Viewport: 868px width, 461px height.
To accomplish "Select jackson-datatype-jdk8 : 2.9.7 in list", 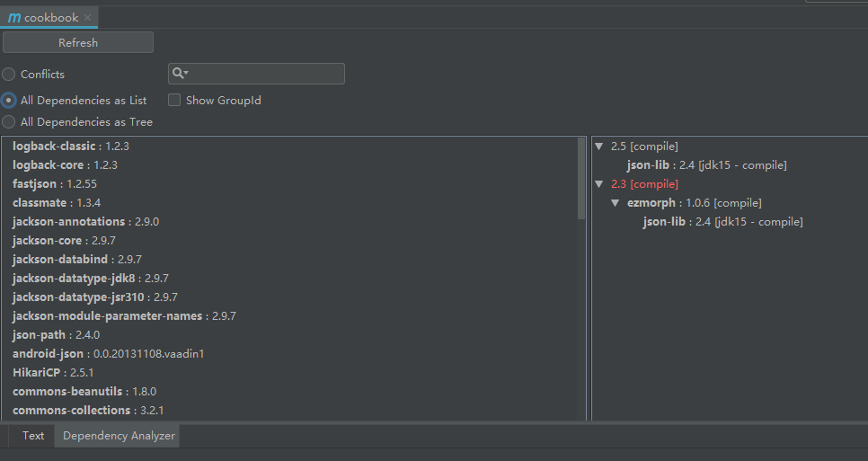I will point(91,278).
